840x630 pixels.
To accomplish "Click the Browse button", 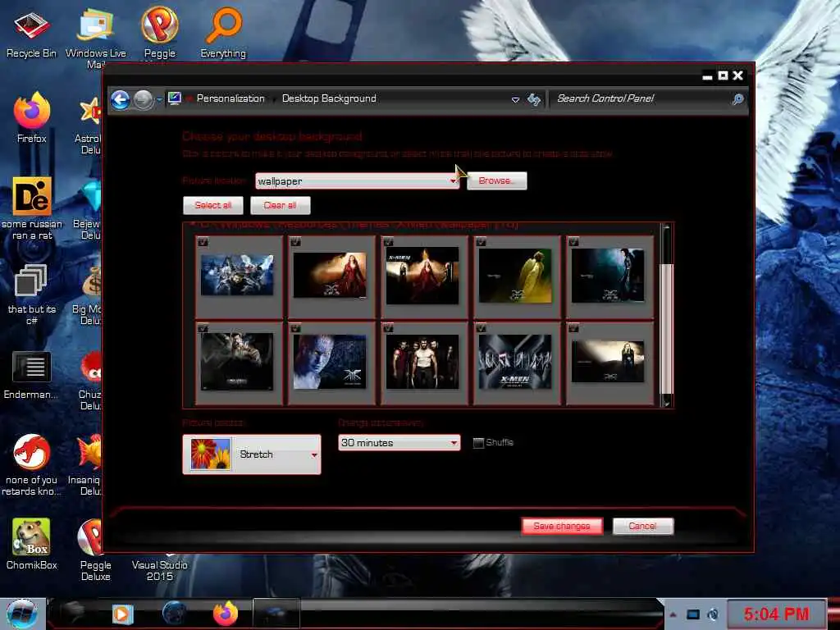I will pos(496,181).
